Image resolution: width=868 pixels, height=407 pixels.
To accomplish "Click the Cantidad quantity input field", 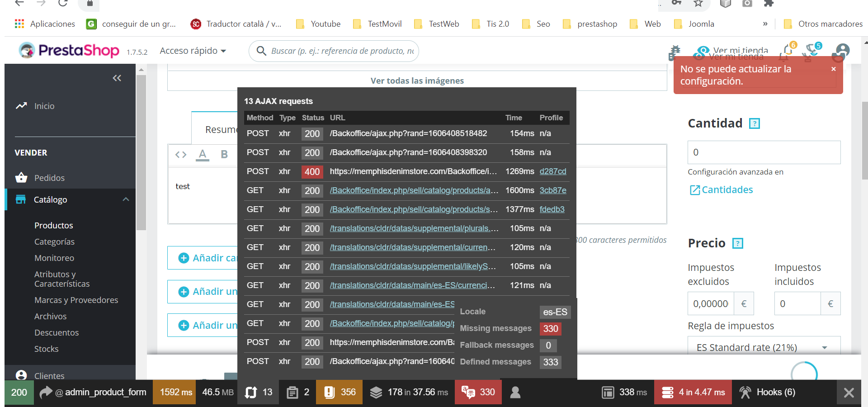I will click(x=764, y=152).
